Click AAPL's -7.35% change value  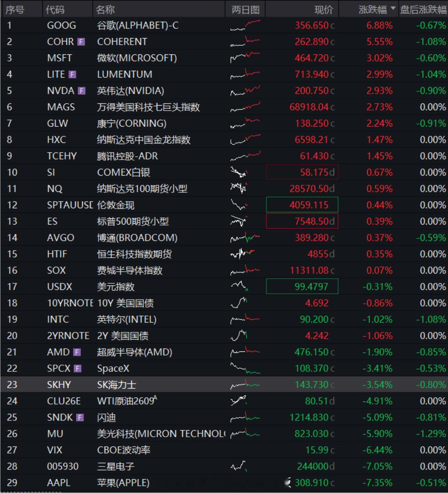pyautogui.click(x=377, y=482)
